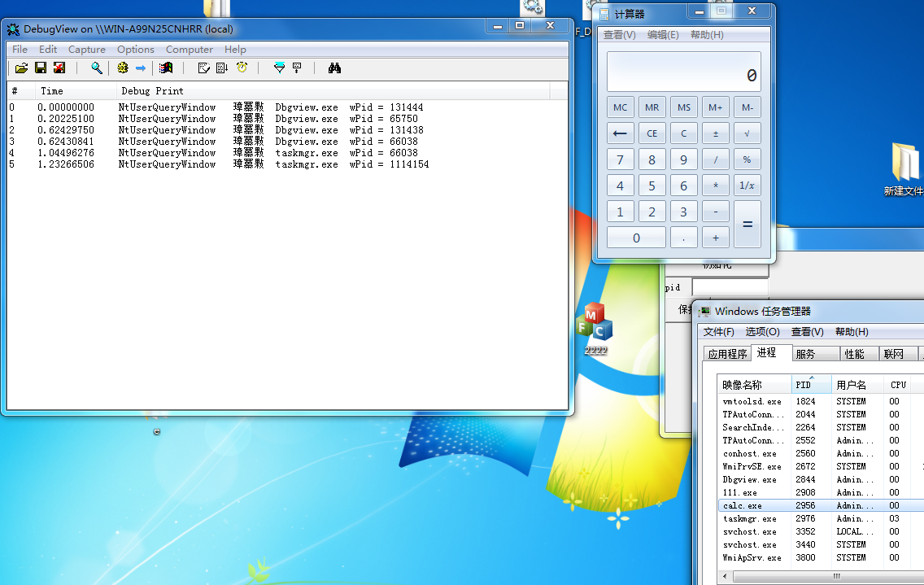Toggle the Capture magnifier icon in DebugView
Screen dimensions: 924x585
[96, 68]
